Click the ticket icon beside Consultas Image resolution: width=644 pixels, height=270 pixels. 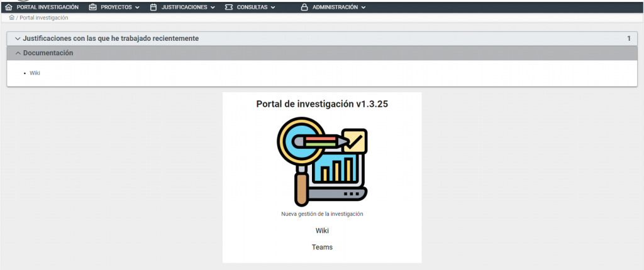click(228, 8)
